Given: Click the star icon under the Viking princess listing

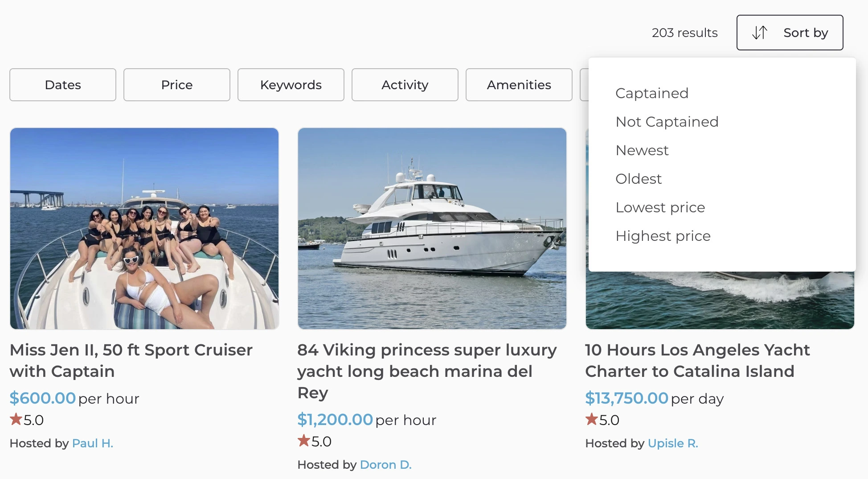Looking at the screenshot, I should pos(303,441).
